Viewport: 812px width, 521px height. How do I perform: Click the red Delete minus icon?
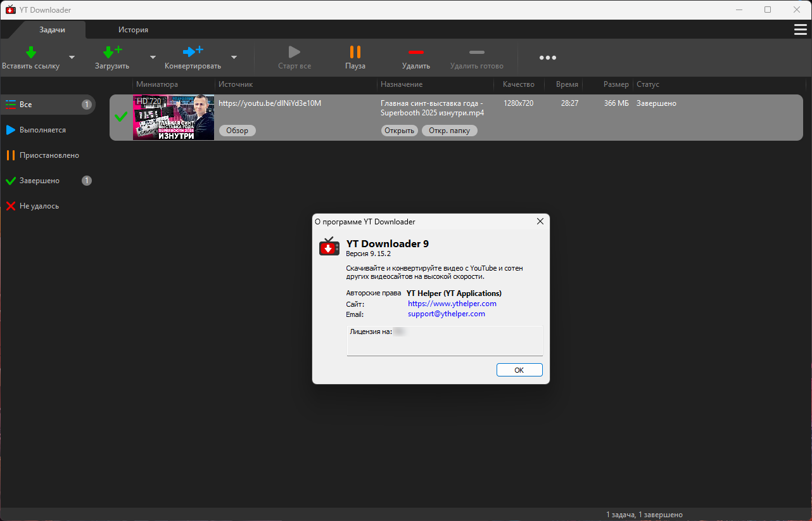[x=416, y=52]
